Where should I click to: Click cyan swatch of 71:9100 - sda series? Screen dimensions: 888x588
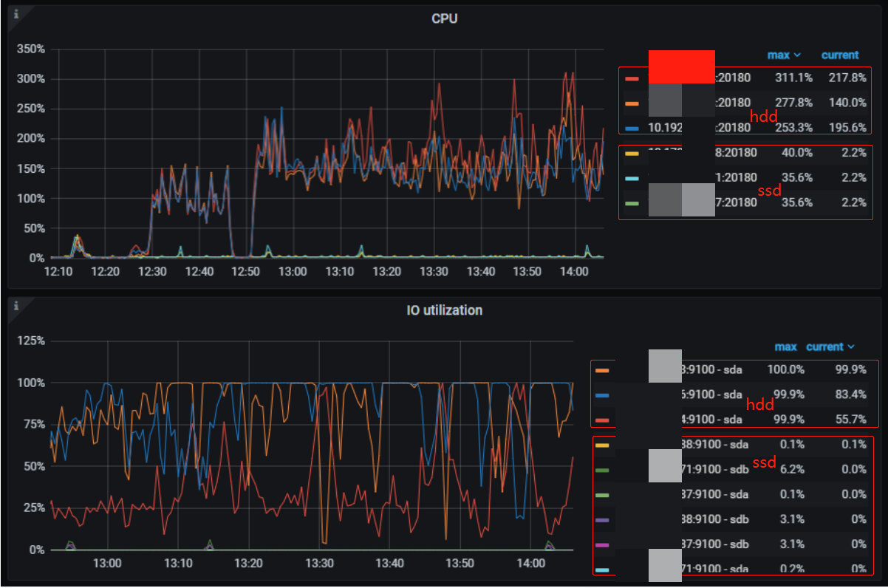[602, 570]
